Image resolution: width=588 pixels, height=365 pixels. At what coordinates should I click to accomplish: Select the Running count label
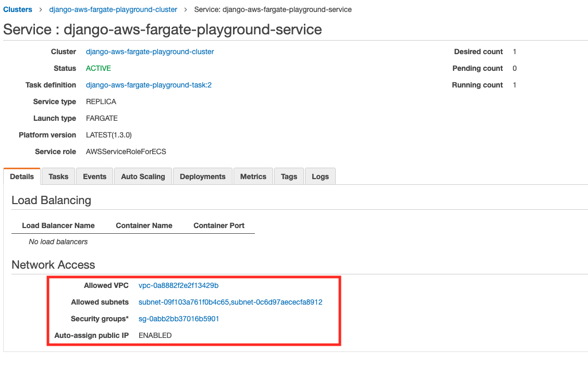[x=477, y=85]
